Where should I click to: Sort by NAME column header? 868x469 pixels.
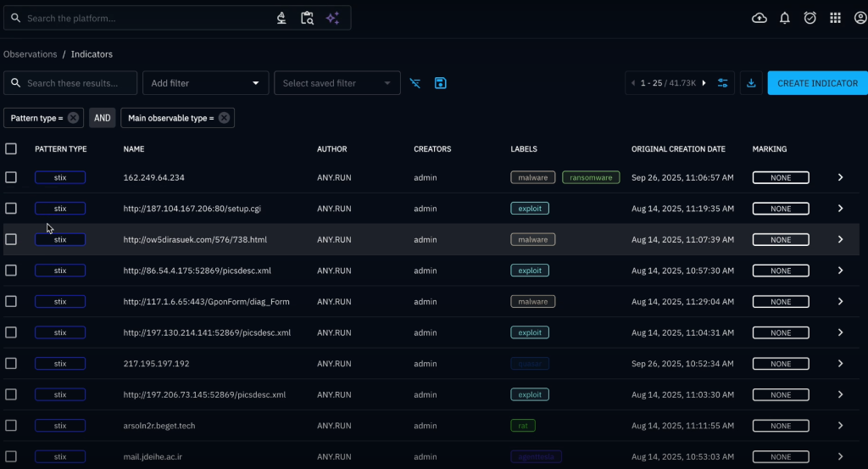point(134,149)
